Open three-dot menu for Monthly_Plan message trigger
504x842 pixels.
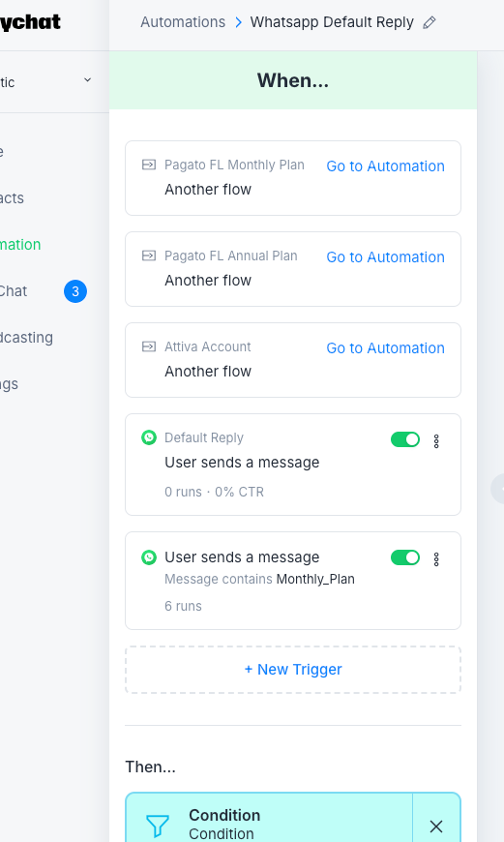click(436, 559)
